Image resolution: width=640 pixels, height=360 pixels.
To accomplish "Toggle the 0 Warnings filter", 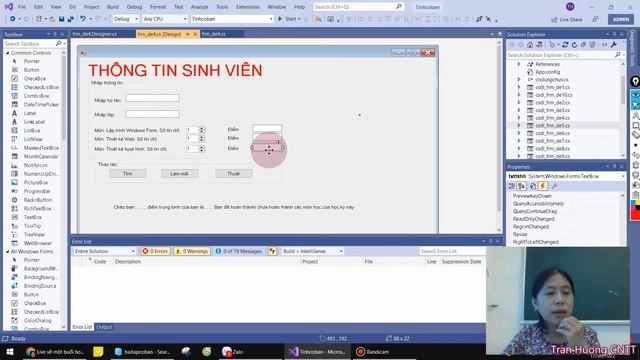I will pos(192,251).
